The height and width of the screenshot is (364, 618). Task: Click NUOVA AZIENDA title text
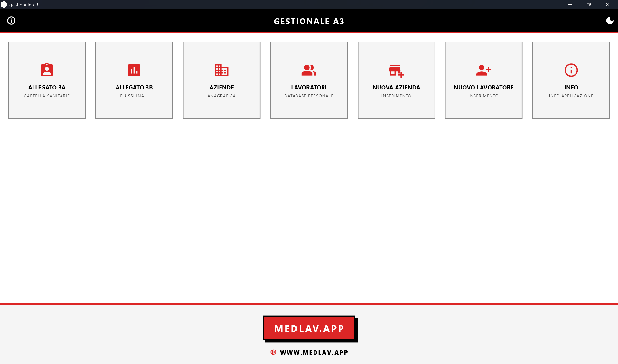click(396, 87)
